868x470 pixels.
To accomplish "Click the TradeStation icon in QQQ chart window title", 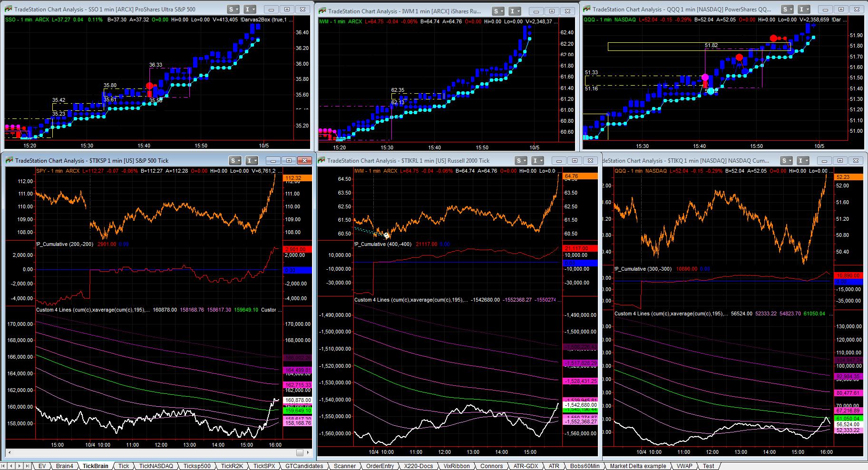I will pos(587,9).
